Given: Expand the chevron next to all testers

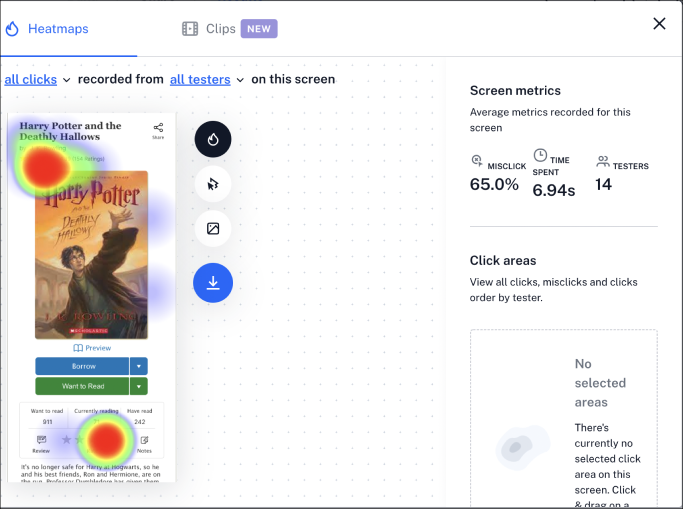Looking at the screenshot, I should [x=240, y=80].
